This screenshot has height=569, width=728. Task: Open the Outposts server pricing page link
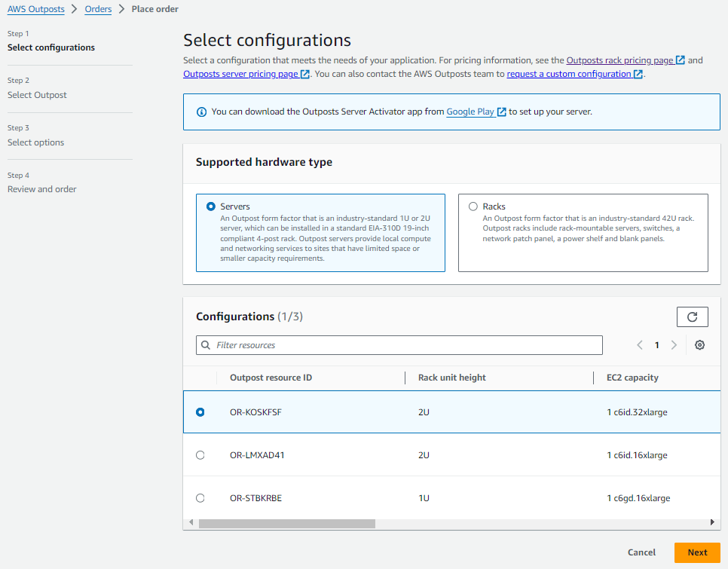tap(238, 74)
